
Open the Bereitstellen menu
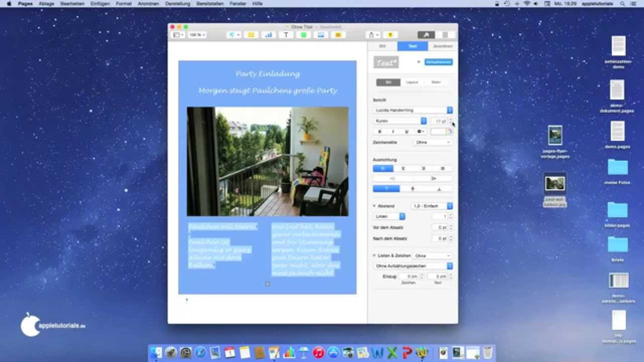point(210,4)
